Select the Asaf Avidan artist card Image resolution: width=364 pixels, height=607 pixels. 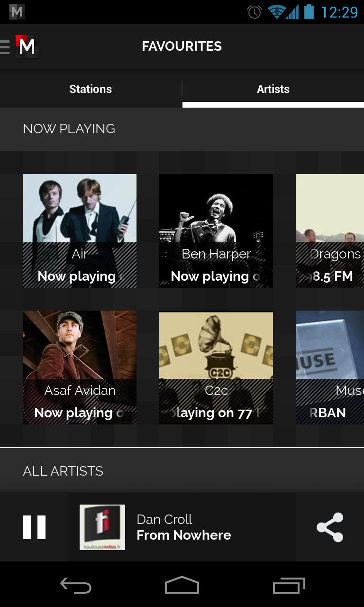coord(80,368)
